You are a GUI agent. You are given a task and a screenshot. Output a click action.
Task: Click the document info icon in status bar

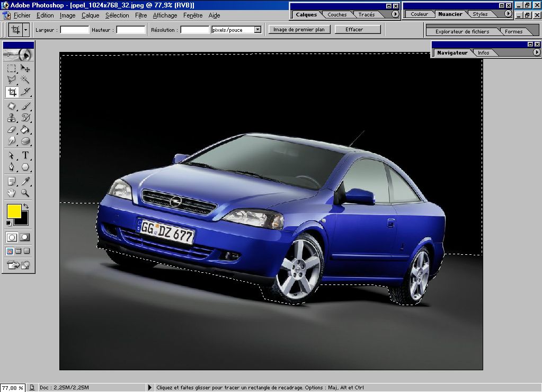(32, 388)
